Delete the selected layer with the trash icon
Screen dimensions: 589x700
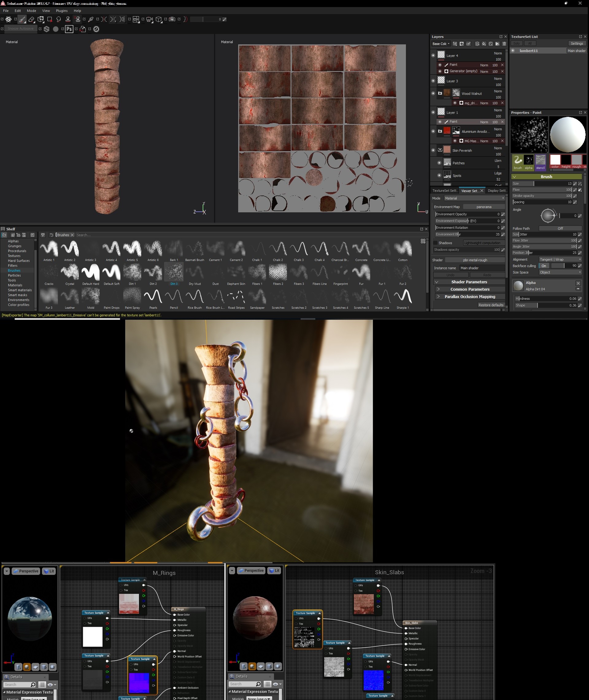tap(505, 44)
